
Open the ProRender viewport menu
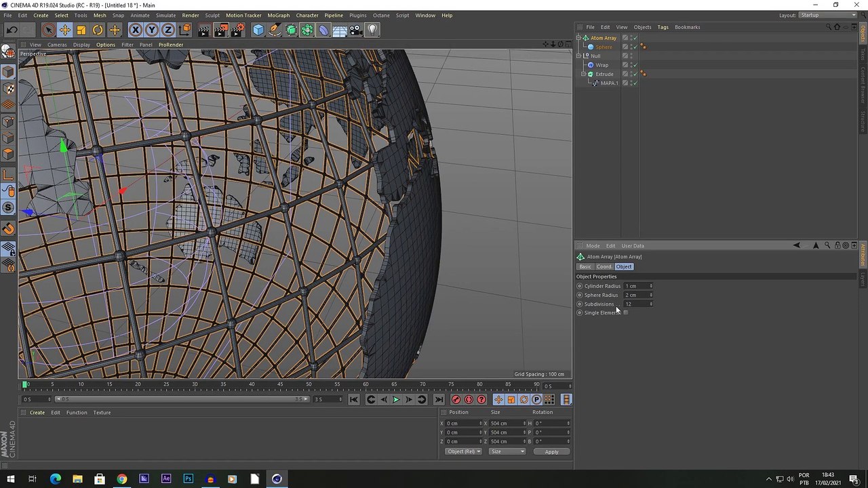click(x=171, y=45)
